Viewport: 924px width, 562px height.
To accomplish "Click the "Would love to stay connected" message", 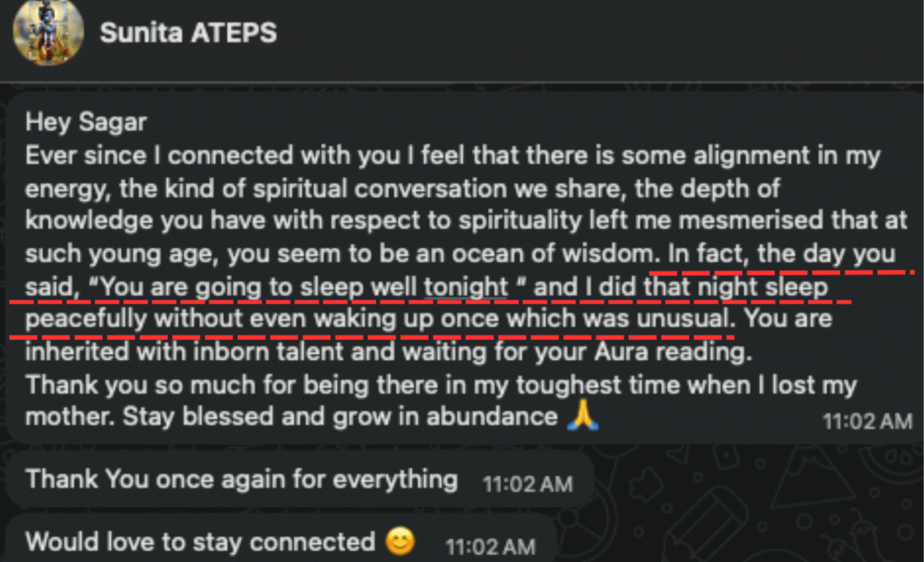I will click(x=199, y=542).
